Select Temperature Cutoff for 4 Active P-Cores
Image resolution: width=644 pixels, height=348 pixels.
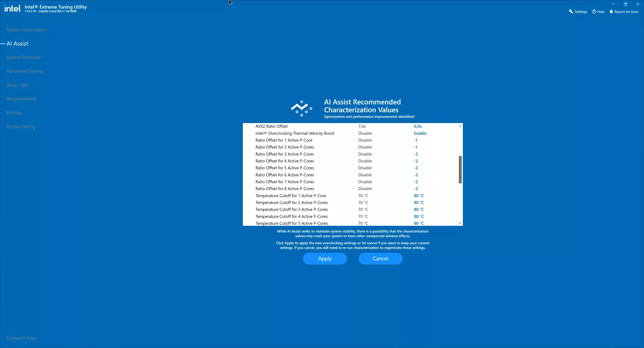[351, 217]
